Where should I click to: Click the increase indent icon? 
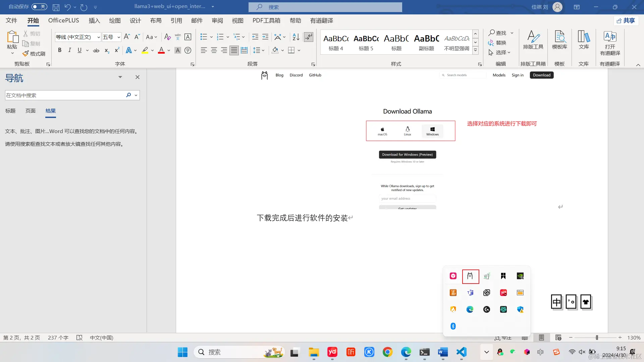[x=265, y=37]
